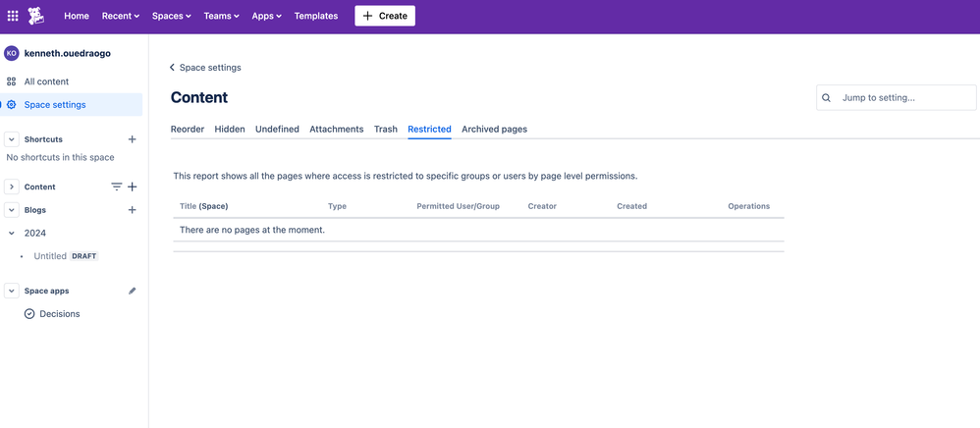The image size is (980, 428).
Task: Click the Decisions checkmark icon
Action: (29, 314)
